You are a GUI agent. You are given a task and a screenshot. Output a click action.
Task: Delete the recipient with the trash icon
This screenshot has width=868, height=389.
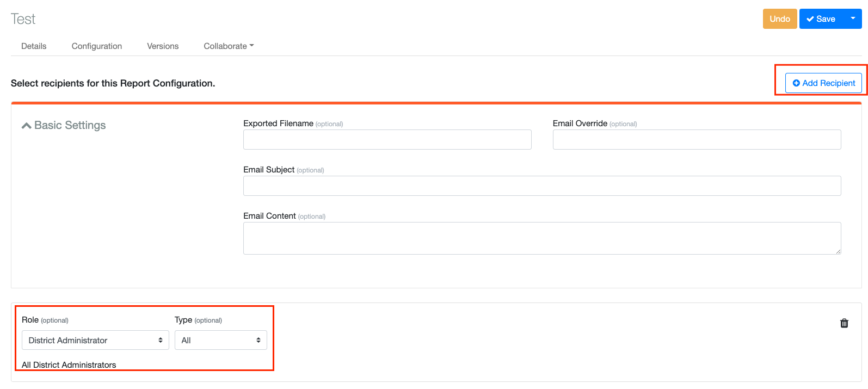click(844, 323)
